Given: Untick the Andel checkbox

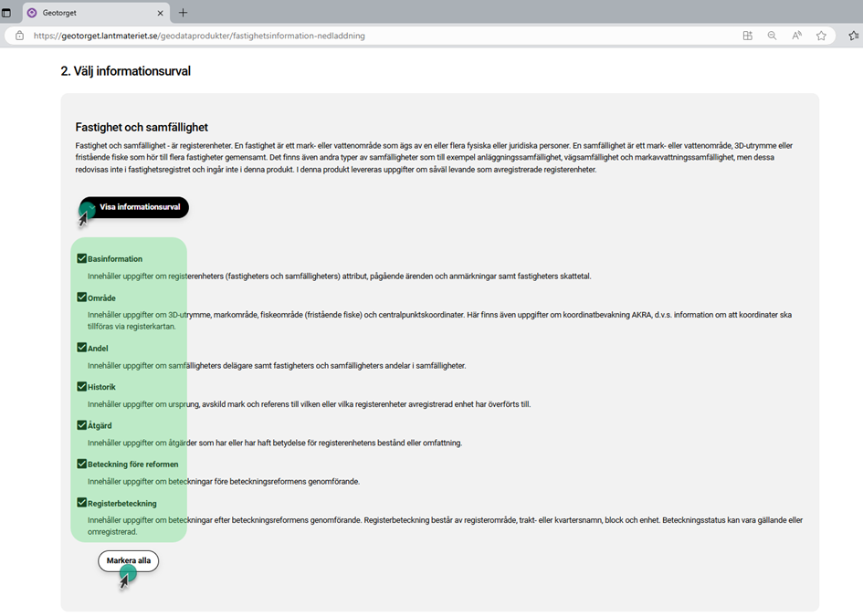Looking at the screenshot, I should pyautogui.click(x=82, y=348).
